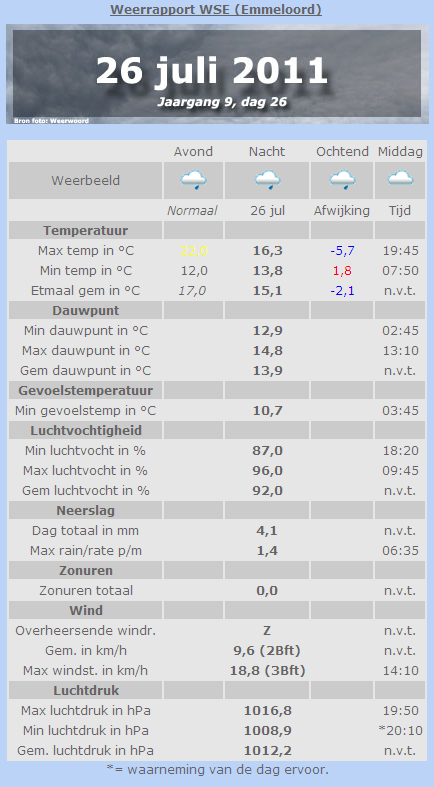Screen dimensions: 434x787
Task: Click the blue -5,7 afwijking value
Action: point(342,250)
